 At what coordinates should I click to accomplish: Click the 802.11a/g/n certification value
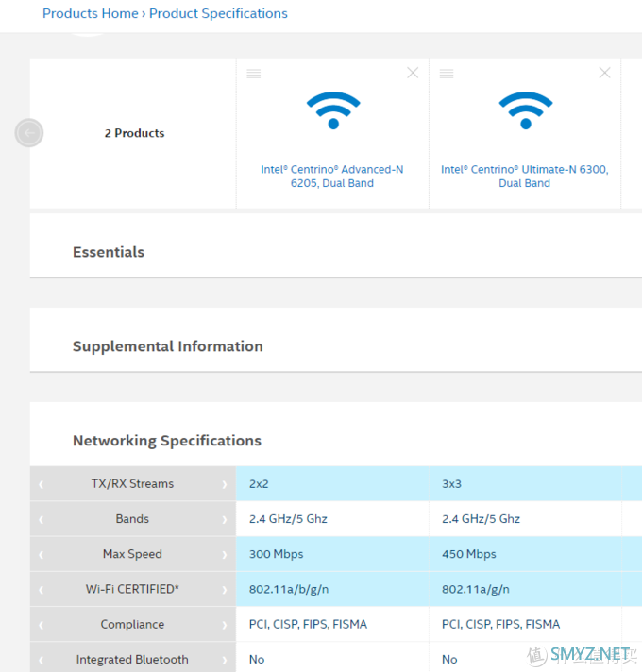(476, 589)
